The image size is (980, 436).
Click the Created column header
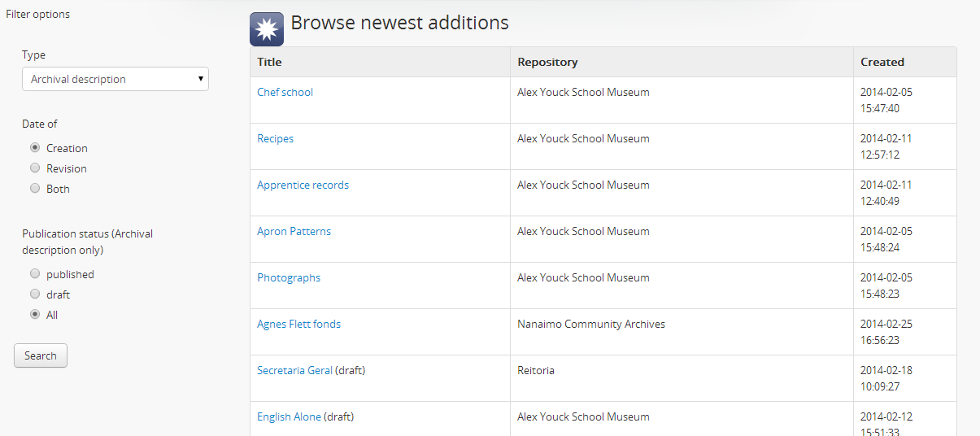pyautogui.click(x=882, y=62)
